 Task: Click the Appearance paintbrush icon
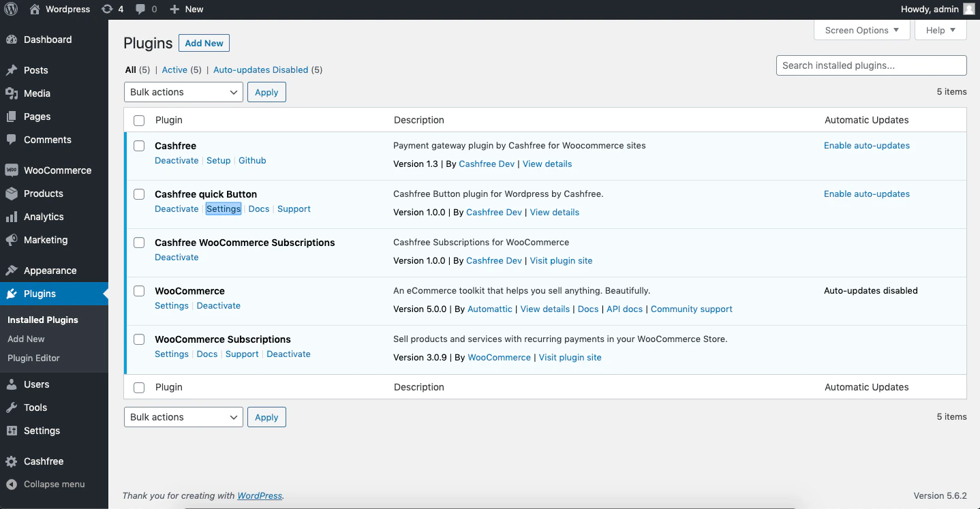(12, 271)
